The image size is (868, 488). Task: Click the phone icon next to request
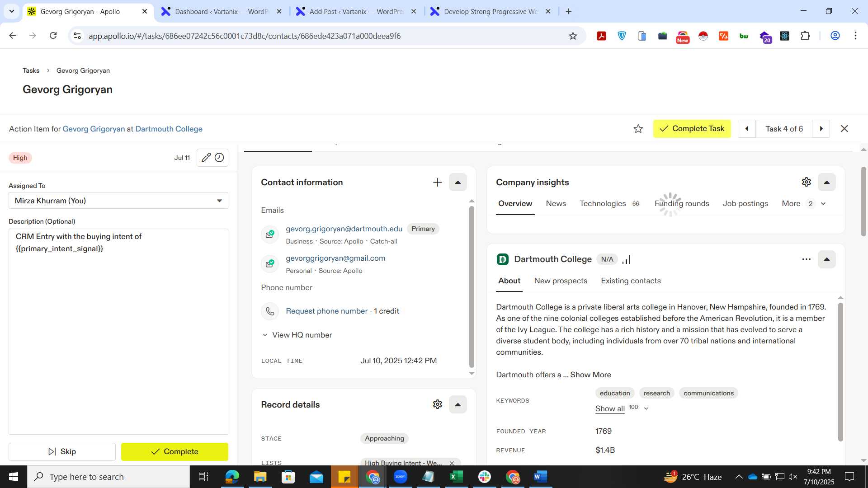(270, 311)
